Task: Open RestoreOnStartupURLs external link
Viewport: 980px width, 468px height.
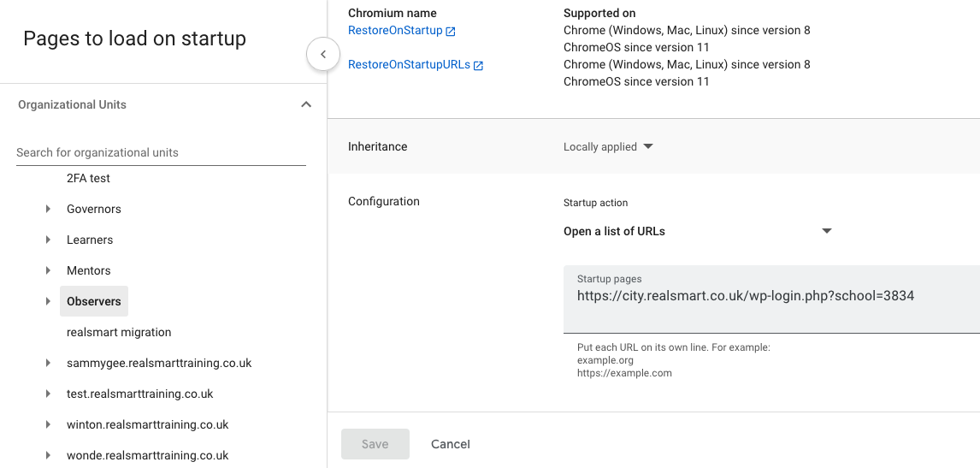Action: tap(415, 65)
